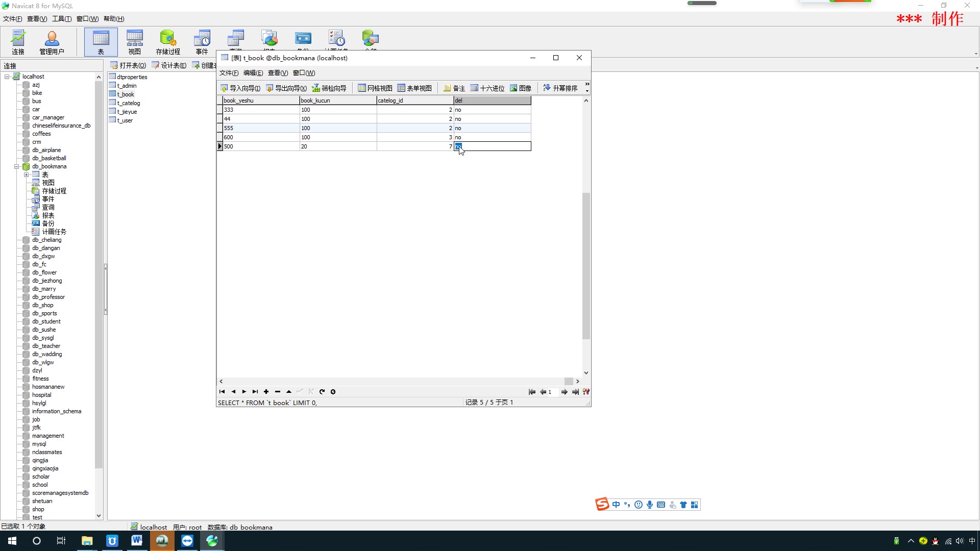Click the 事件 (Events) toolbar icon
This screenshot has height=551, width=980.
click(202, 42)
